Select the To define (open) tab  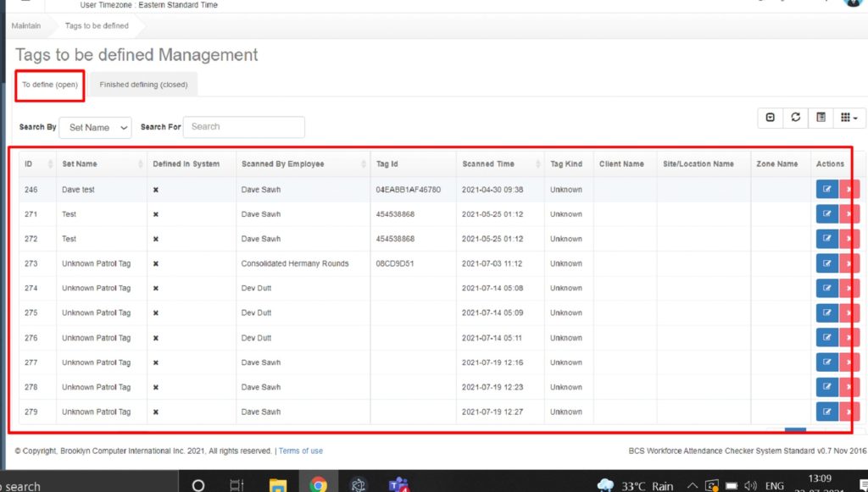pos(50,85)
